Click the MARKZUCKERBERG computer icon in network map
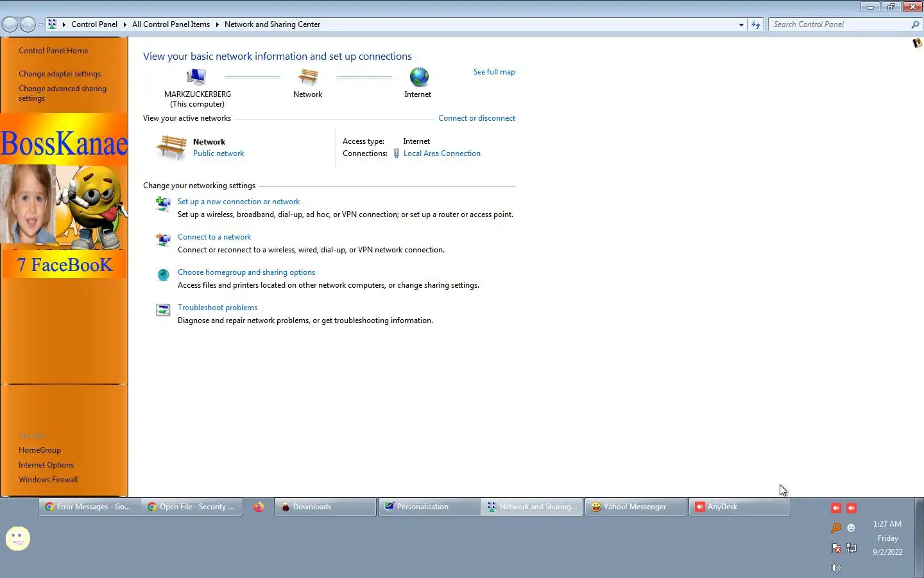 coord(196,77)
